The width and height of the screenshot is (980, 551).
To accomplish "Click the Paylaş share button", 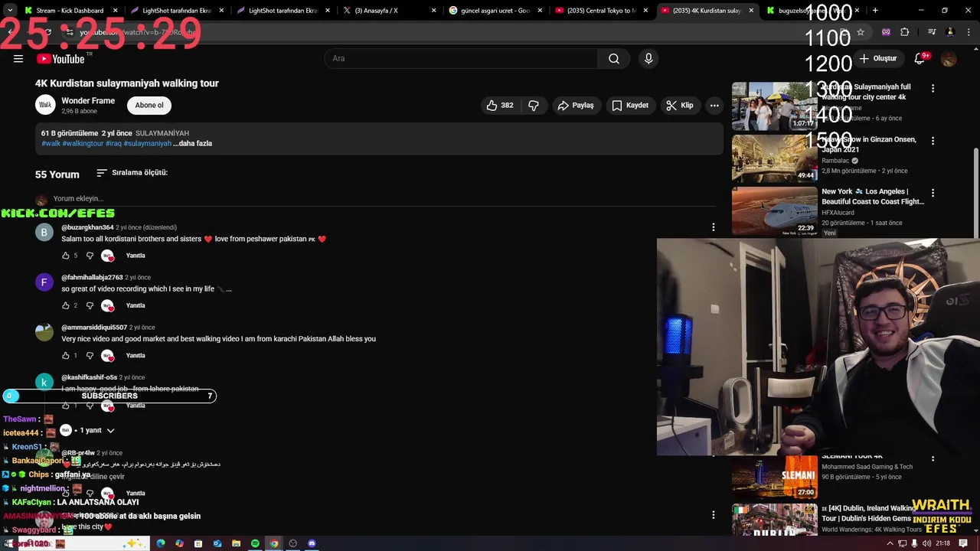I will (576, 106).
